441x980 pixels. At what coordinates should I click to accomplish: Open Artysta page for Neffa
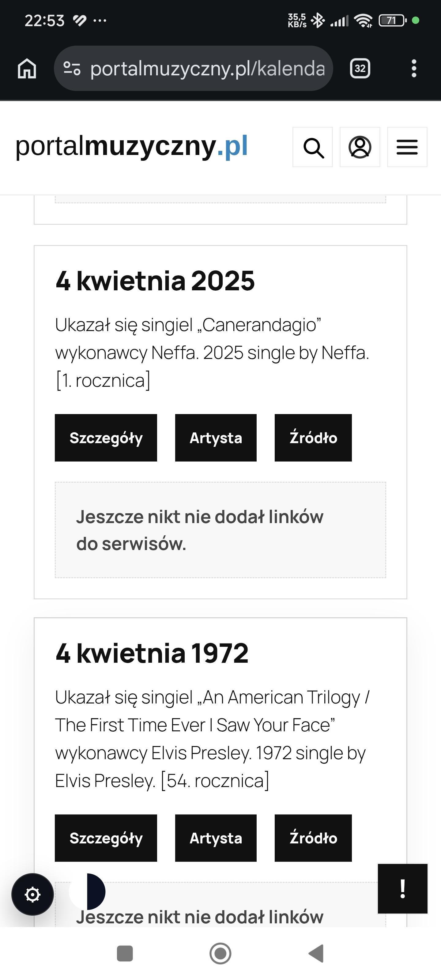tap(216, 438)
